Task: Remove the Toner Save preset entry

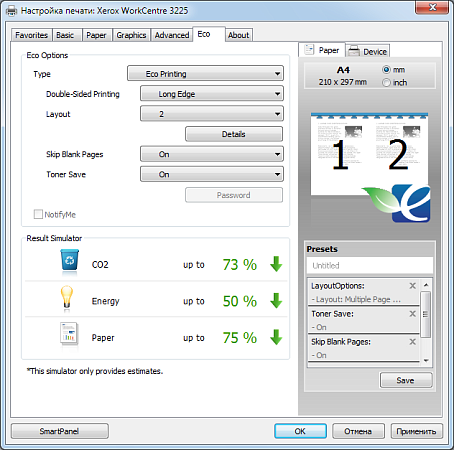Action: pyautogui.click(x=413, y=314)
